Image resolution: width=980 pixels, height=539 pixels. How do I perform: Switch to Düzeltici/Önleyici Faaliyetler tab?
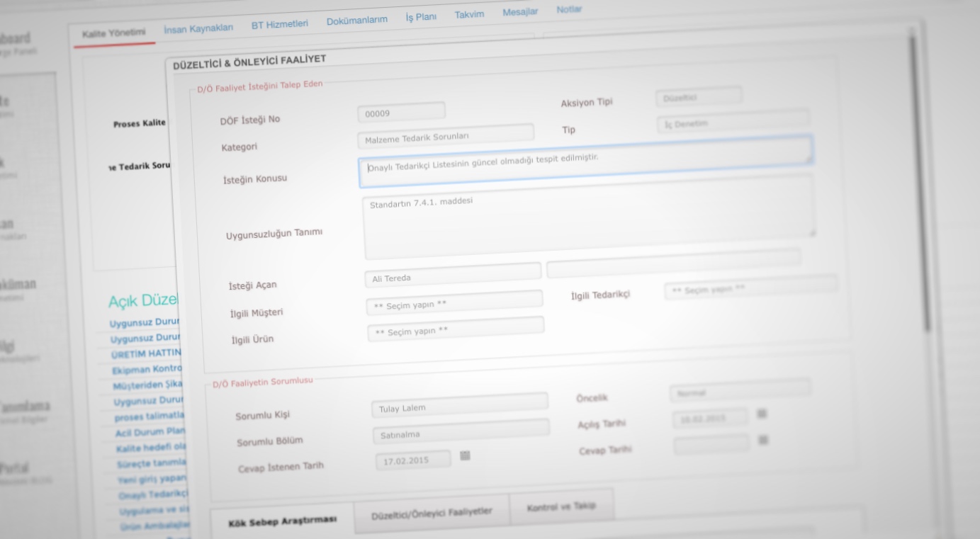click(431, 513)
